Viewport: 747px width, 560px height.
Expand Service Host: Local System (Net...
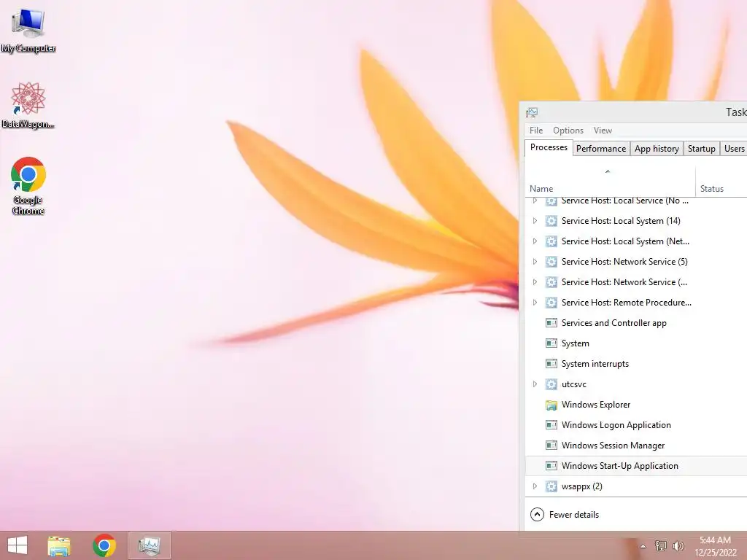tap(535, 241)
